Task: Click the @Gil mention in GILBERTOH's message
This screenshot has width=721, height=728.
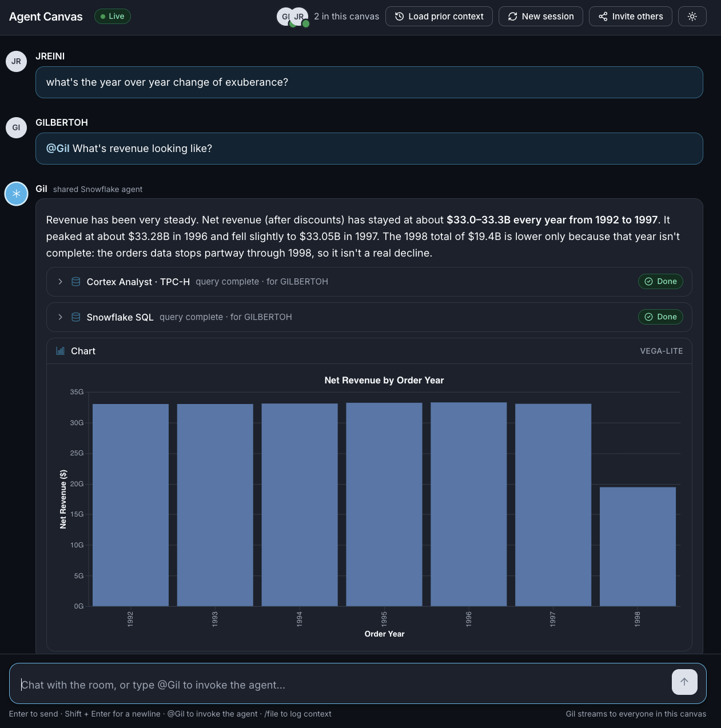Action: click(x=58, y=149)
